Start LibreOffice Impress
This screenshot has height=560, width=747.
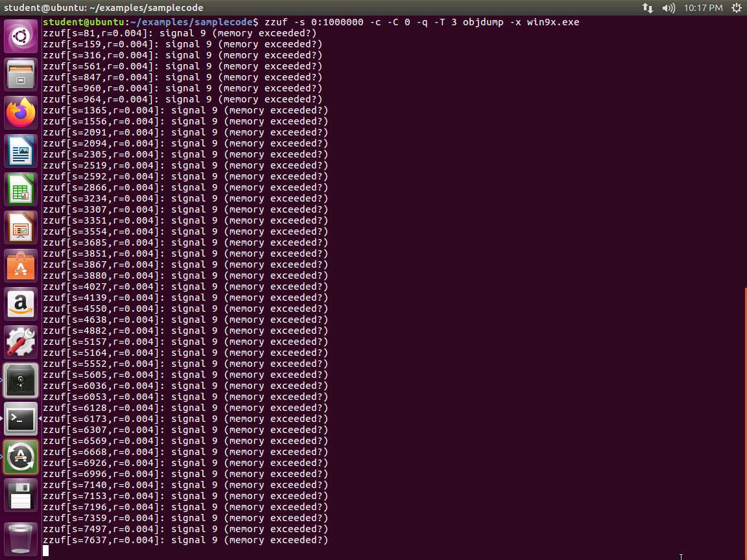[21, 228]
